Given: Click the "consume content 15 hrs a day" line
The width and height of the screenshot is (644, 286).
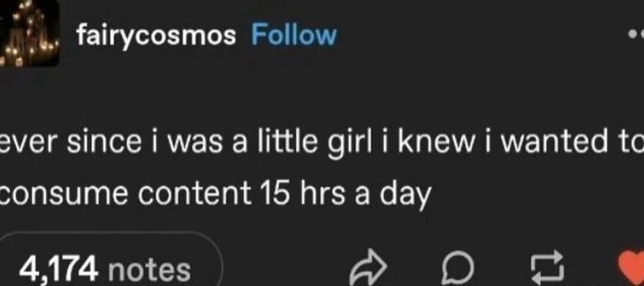Looking at the screenshot, I should (215, 195).
